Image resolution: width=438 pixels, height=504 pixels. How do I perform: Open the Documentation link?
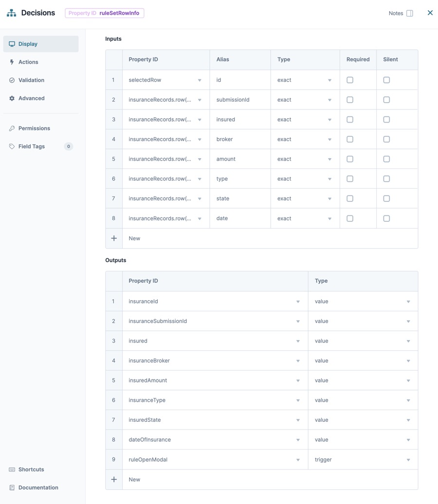pos(41,487)
